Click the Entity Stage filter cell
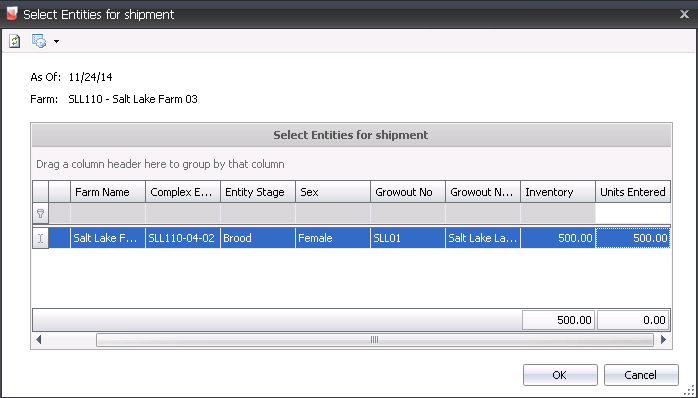Screen dimensions: 698x398 click(258, 214)
